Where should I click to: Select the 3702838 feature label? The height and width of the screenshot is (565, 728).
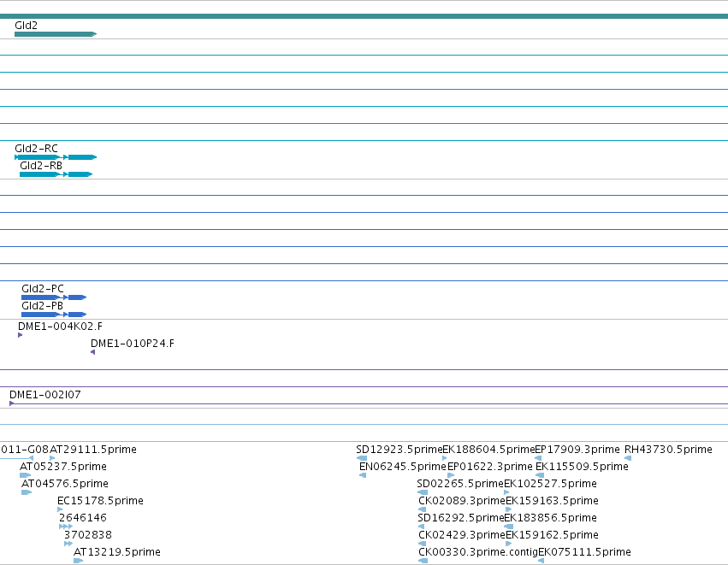tap(88, 535)
